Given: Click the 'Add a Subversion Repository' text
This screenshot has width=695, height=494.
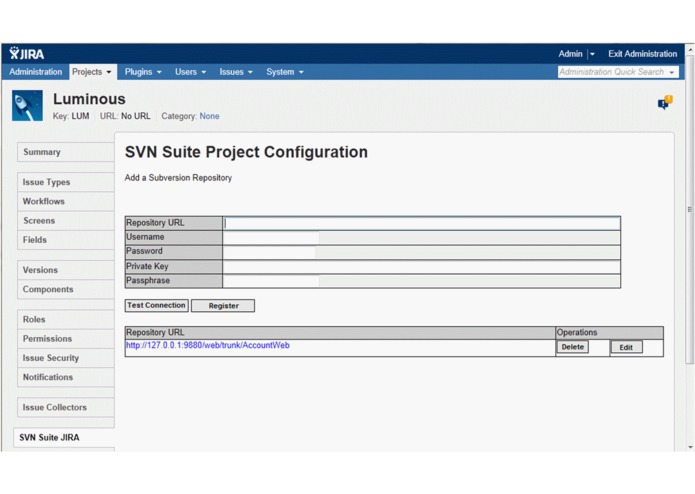Looking at the screenshot, I should [x=178, y=178].
